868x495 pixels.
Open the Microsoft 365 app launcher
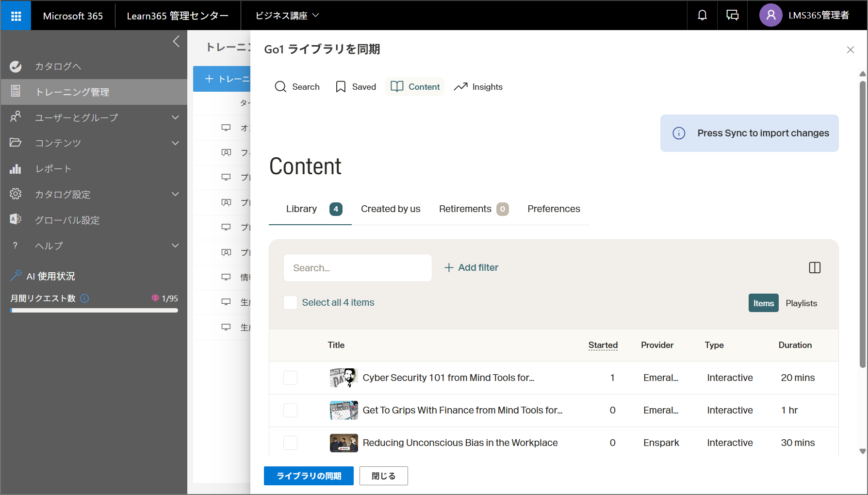16,16
